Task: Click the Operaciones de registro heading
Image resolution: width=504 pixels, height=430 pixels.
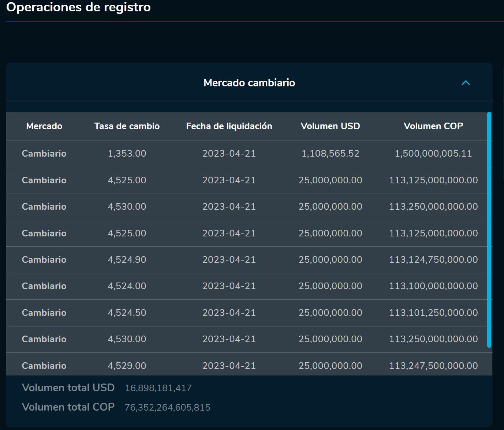Action: coord(78,7)
